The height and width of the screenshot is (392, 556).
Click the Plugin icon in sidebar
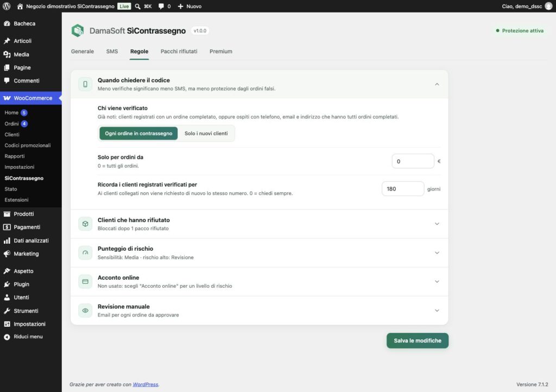point(7,284)
